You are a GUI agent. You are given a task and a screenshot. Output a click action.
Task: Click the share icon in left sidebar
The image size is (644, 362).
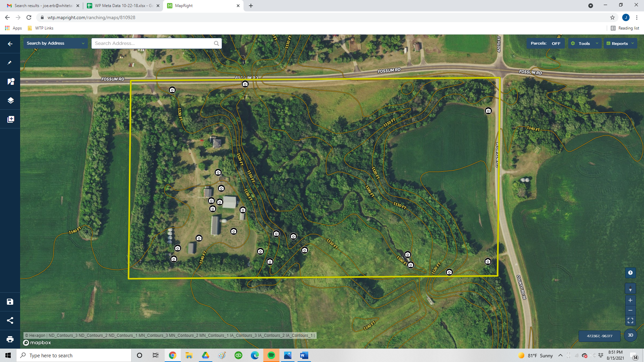[x=10, y=320]
